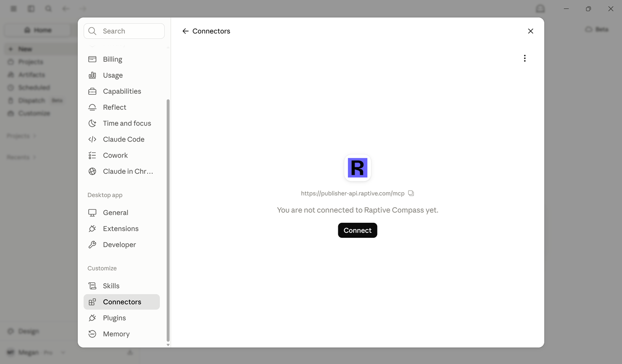Select Connectors in the sidebar
622x364 pixels.
click(121, 302)
